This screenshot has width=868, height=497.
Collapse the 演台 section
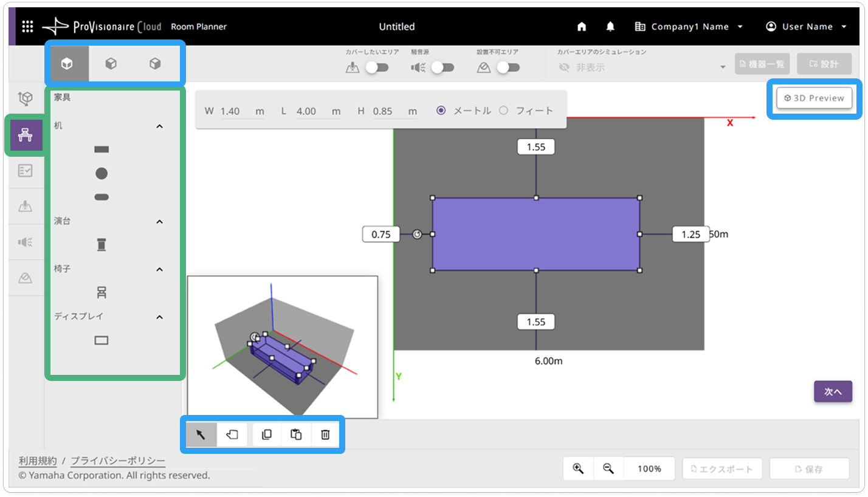tap(159, 221)
